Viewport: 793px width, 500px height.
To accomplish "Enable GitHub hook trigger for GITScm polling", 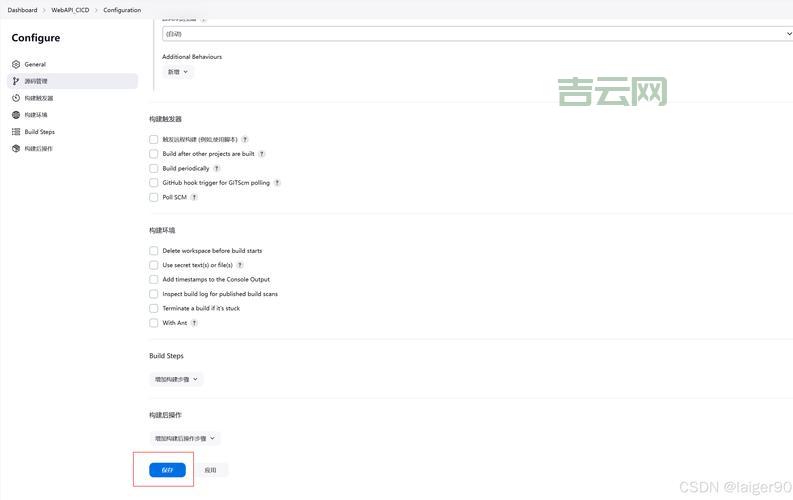I will pyautogui.click(x=154, y=183).
